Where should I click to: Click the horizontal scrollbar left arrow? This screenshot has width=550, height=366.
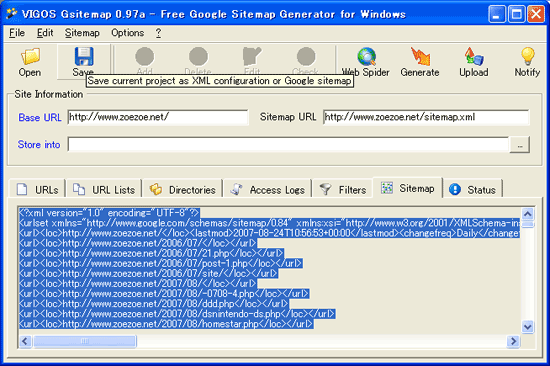tap(25, 341)
